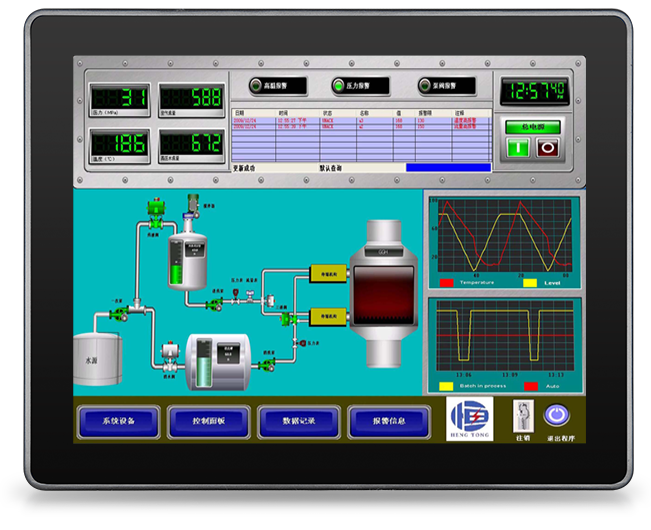651x530 pixels.
Task: Toggle the 高温报警 alarm indicator
Action: [256, 86]
